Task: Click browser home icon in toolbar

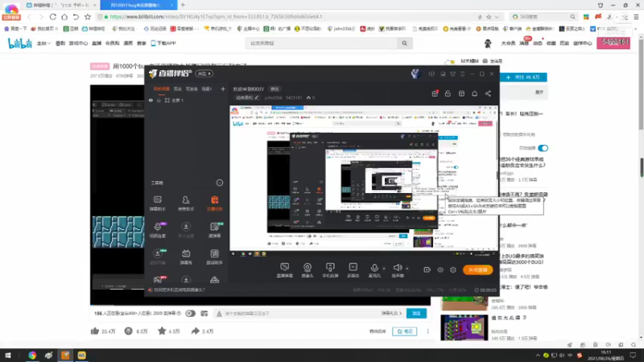Action: 64,17
